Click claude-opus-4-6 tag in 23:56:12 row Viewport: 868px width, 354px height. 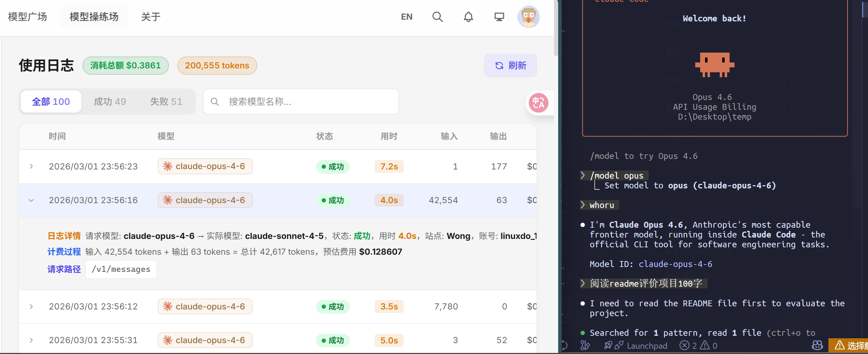pos(205,307)
